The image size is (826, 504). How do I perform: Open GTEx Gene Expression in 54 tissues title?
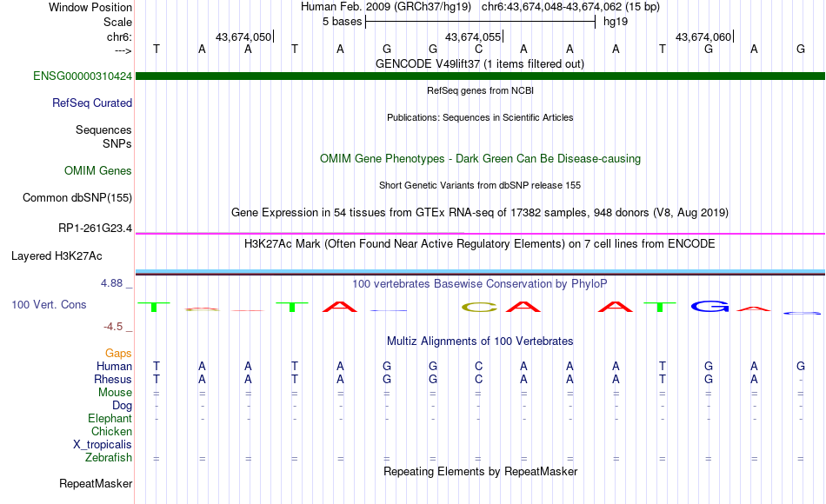pyautogui.click(x=480, y=212)
